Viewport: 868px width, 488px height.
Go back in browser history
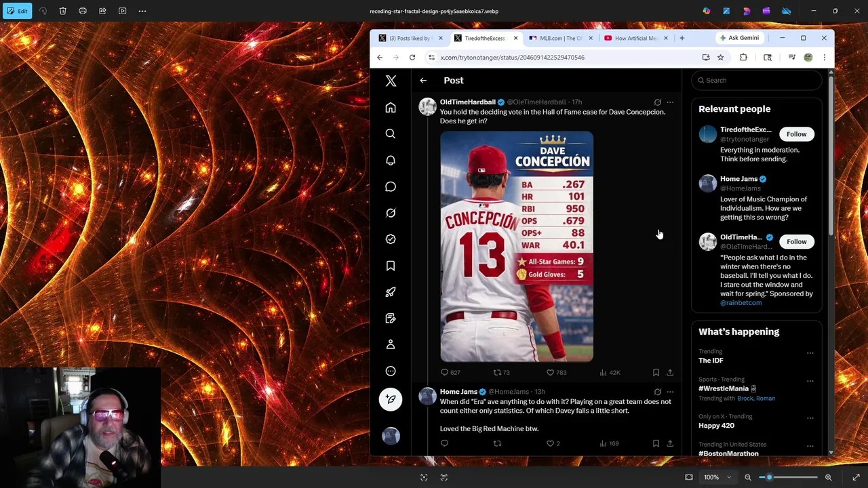[380, 58]
